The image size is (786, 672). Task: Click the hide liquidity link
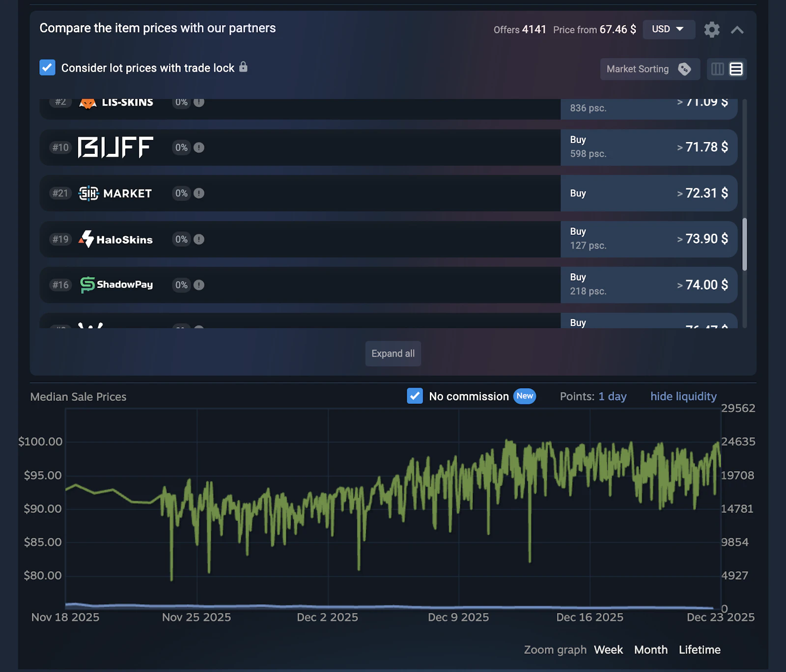[x=683, y=396]
